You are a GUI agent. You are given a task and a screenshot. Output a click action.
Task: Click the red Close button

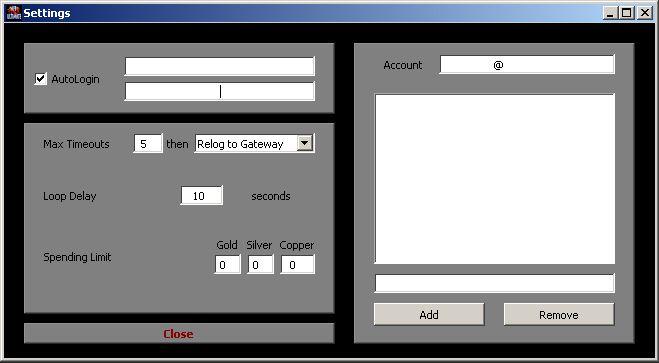[x=179, y=334]
